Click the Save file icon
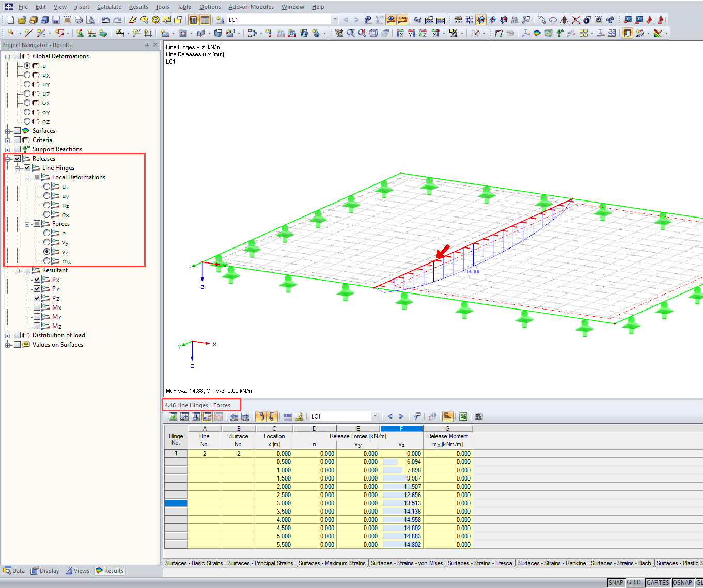This screenshot has height=588, width=703. pos(56,20)
